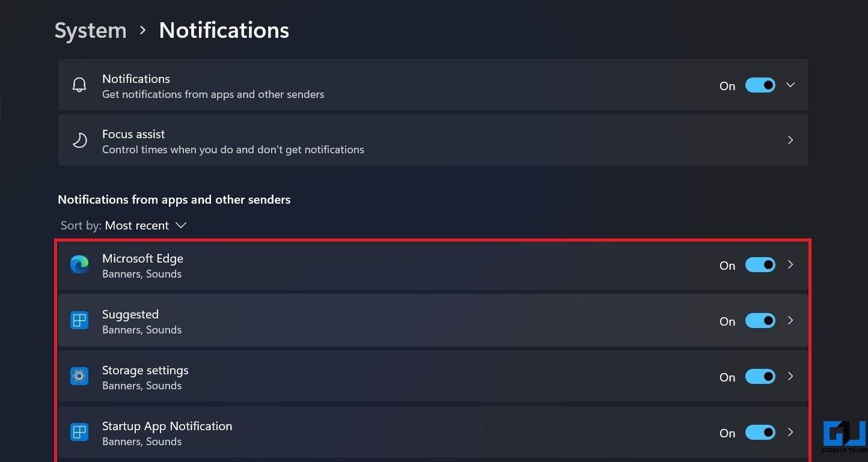Disable Startup App Notification toggle

pyautogui.click(x=760, y=433)
